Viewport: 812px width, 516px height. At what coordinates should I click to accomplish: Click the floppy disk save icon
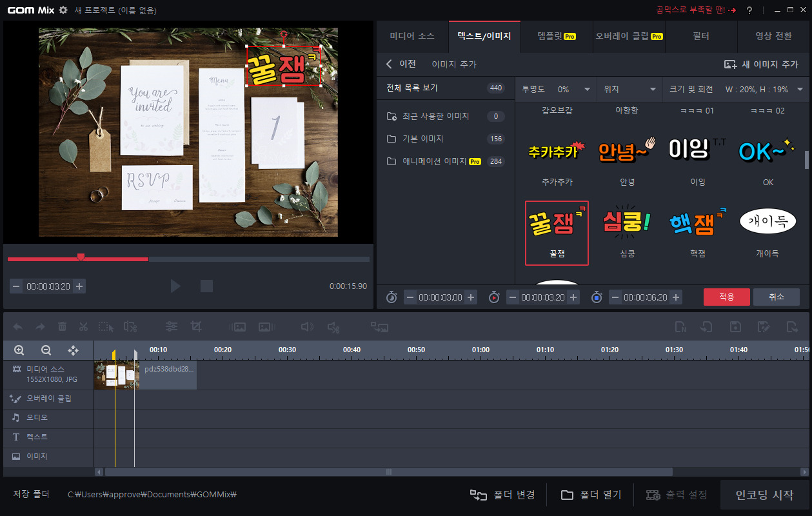tap(735, 327)
